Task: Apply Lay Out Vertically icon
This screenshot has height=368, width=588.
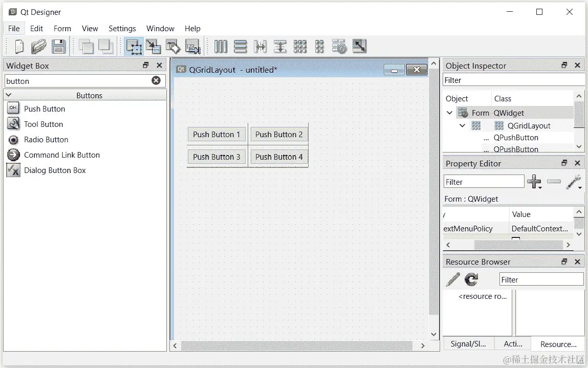Action: point(241,47)
